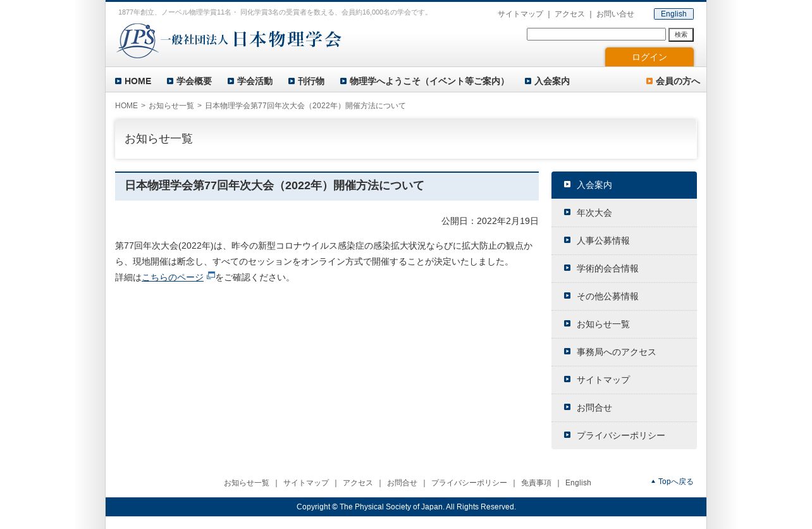Open お知らせ一覧 in the footer
Image resolution: width=812 pixels, height=529 pixels.
coord(247,483)
